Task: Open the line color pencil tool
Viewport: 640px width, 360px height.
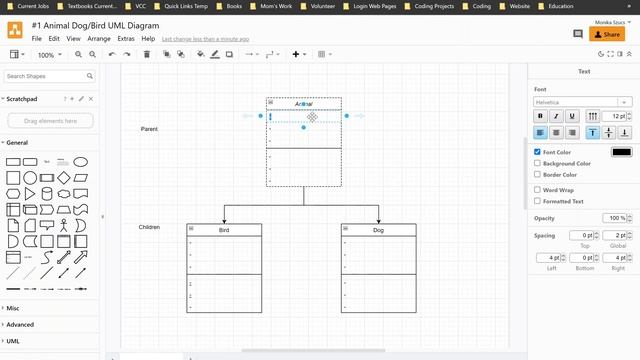Action: (x=215, y=54)
